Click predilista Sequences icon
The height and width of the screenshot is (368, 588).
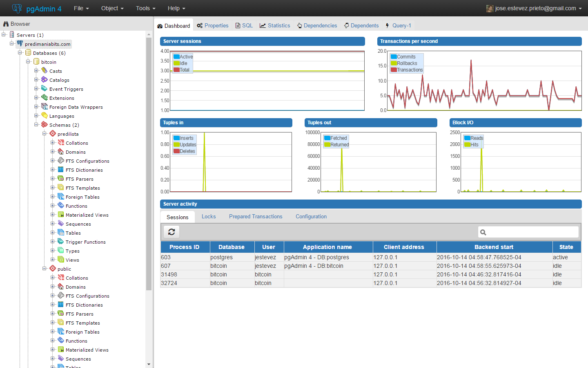click(x=61, y=224)
